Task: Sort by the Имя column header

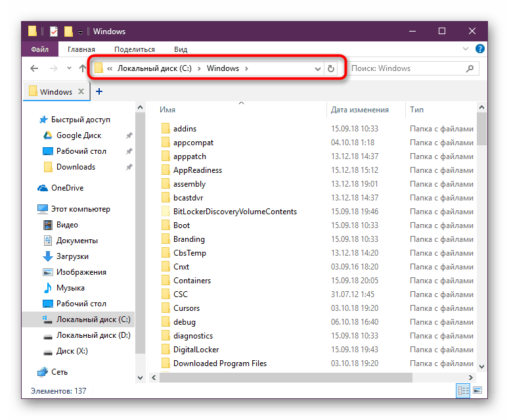Action: tap(167, 110)
